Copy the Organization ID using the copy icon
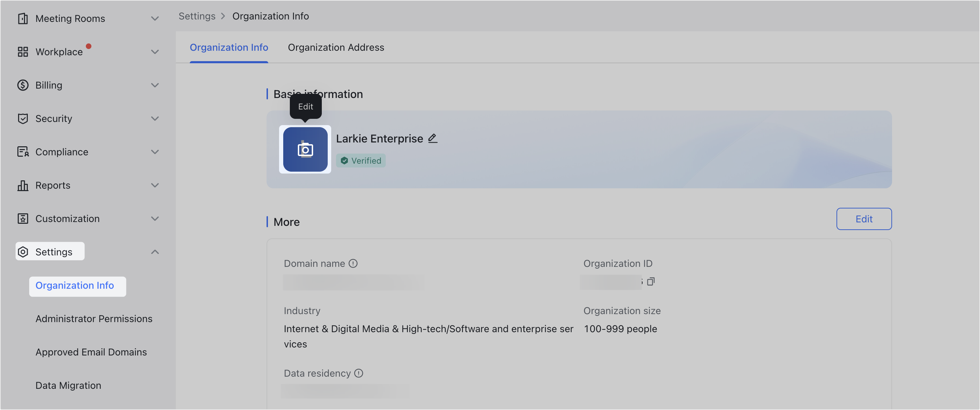980x410 pixels. coord(651,281)
